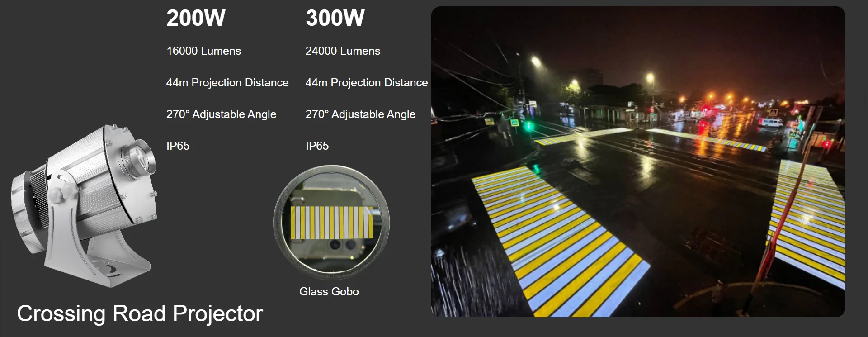
Task: Click the green traffic light in photo
Action: pyautogui.click(x=528, y=125)
